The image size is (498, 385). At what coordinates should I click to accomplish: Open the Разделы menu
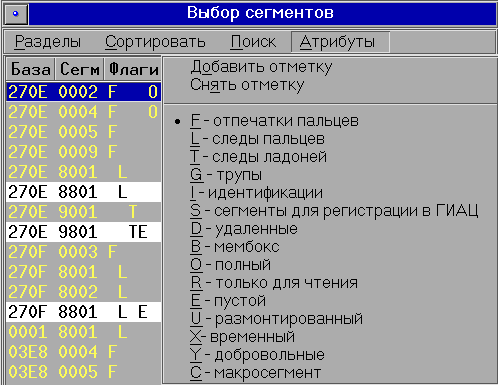pyautogui.click(x=48, y=42)
